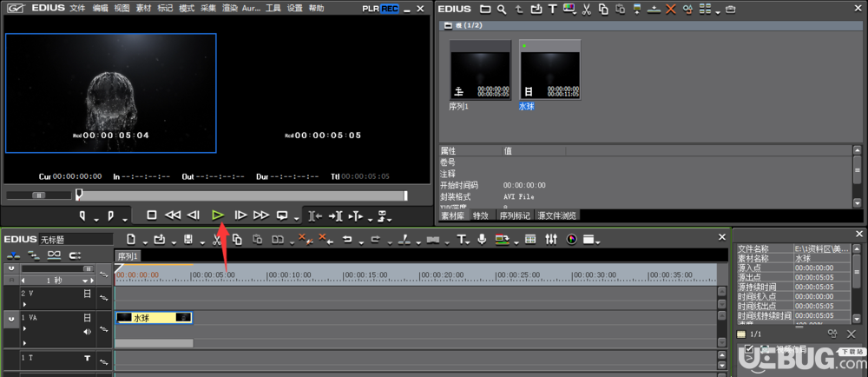The width and height of the screenshot is (868, 377).
Task: Expand track 2 V details
Action: (x=24, y=304)
